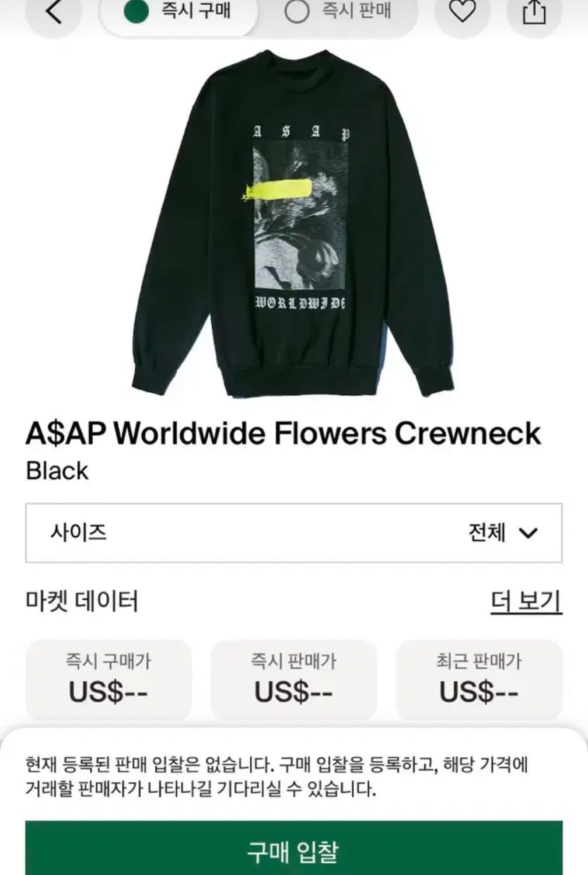Click the A$AP Worldwide Flowers Crewneck title
The image size is (588, 875).
pyautogui.click(x=283, y=433)
